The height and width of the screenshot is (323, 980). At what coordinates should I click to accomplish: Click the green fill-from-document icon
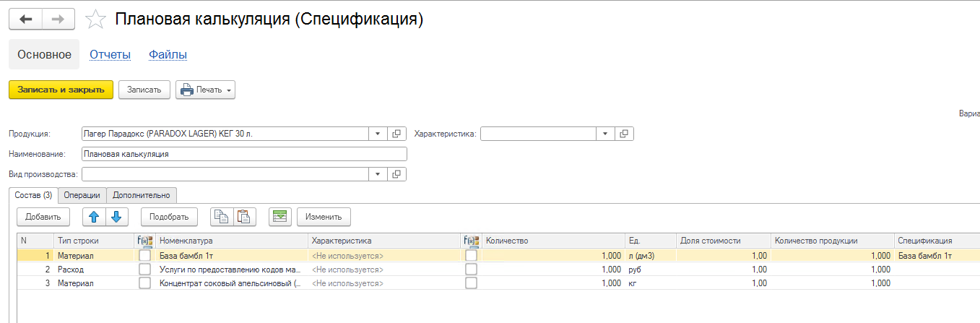[279, 217]
